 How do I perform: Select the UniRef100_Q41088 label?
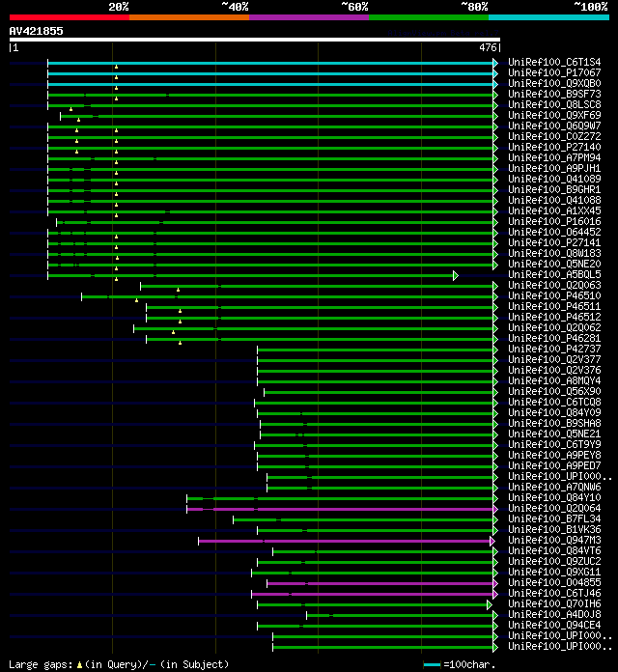[554, 201]
